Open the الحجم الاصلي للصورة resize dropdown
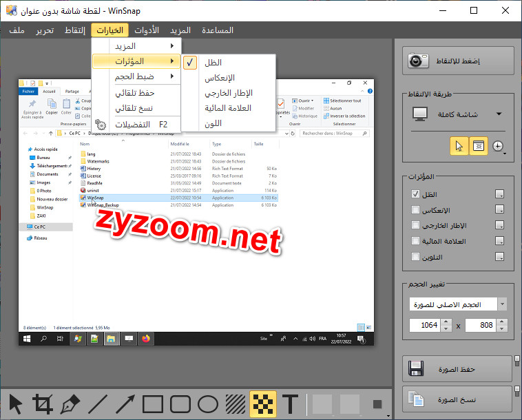Image resolution: width=522 pixels, height=420 pixels. (x=458, y=304)
